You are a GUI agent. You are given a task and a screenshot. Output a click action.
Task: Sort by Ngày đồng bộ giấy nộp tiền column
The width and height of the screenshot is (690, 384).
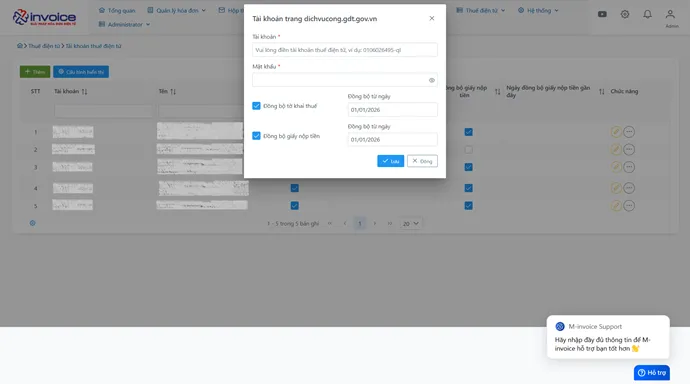[x=602, y=91]
